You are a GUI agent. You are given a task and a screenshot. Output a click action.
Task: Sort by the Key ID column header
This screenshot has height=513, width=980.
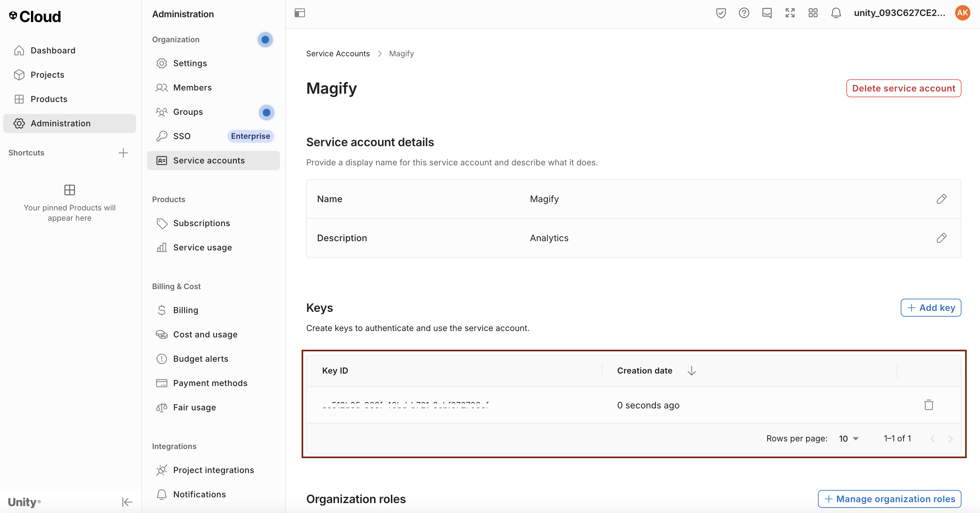click(335, 371)
